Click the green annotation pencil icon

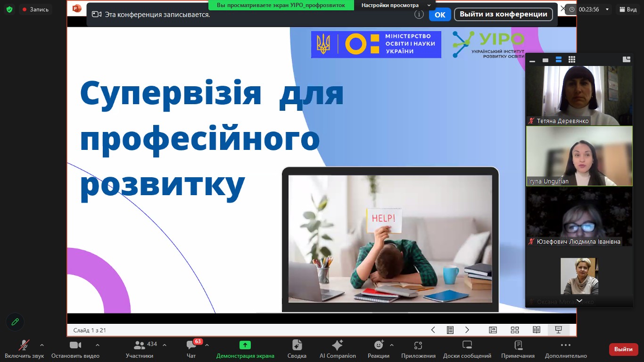coord(15,322)
